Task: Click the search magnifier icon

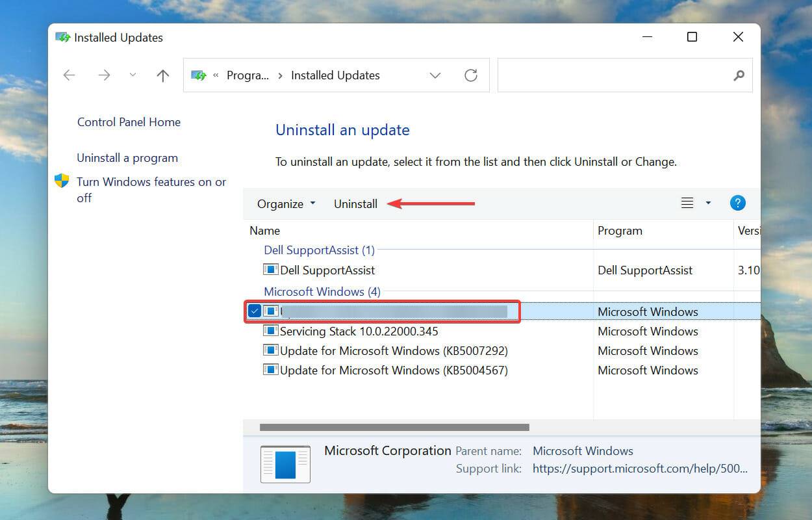Action: [739, 75]
